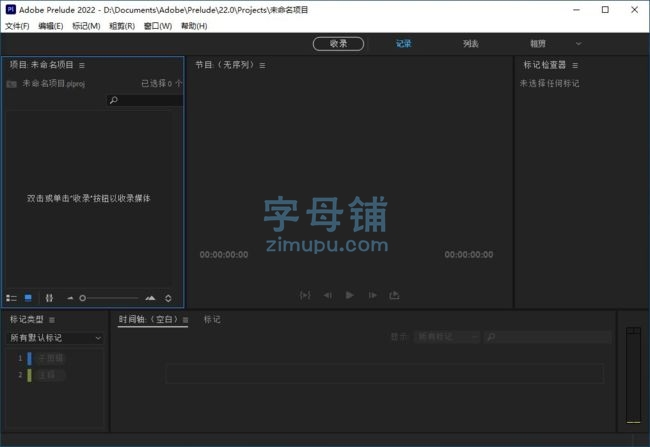The image size is (650, 447).
Task: Open the 标记(M) menu
Action: click(86, 26)
